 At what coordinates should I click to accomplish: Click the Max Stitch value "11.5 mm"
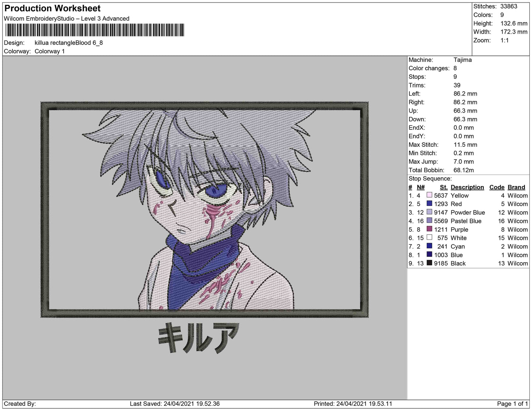tap(465, 145)
